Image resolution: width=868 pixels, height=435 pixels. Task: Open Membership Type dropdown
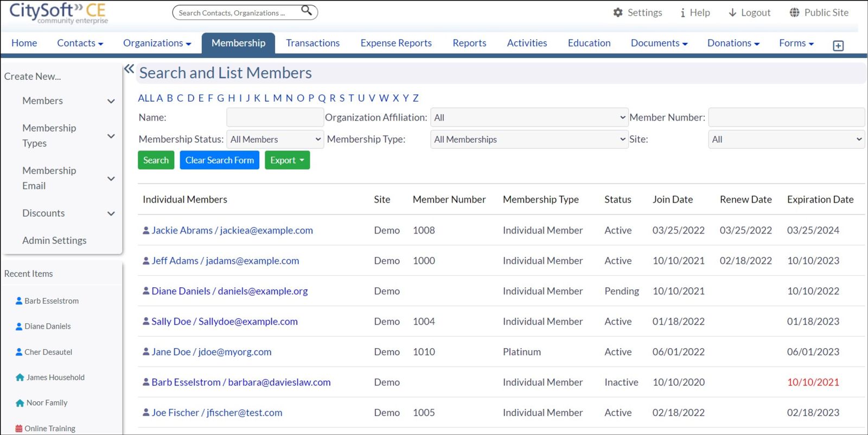[x=529, y=139]
